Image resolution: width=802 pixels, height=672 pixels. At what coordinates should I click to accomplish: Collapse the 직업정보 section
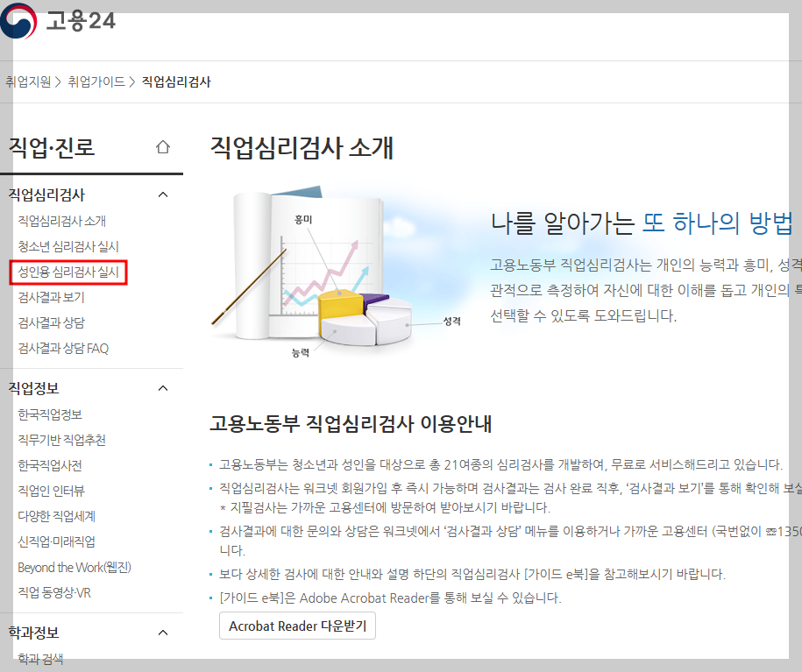[162, 388]
